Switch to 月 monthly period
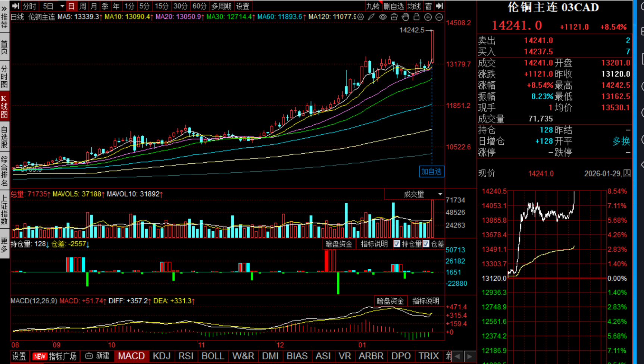 tap(94, 6)
